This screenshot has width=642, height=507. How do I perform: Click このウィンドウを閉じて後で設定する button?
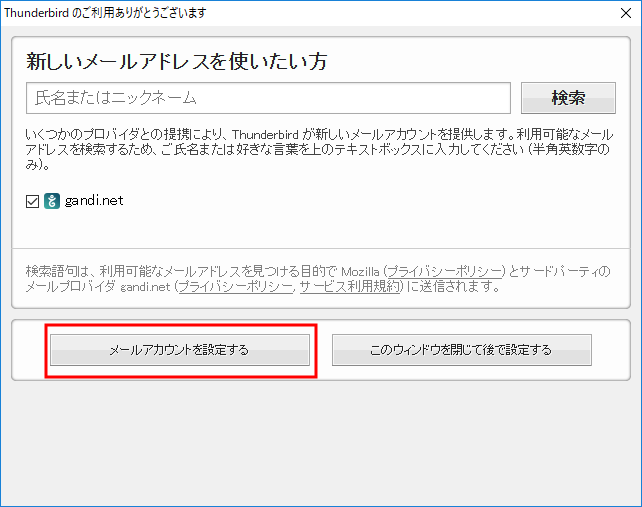461,350
